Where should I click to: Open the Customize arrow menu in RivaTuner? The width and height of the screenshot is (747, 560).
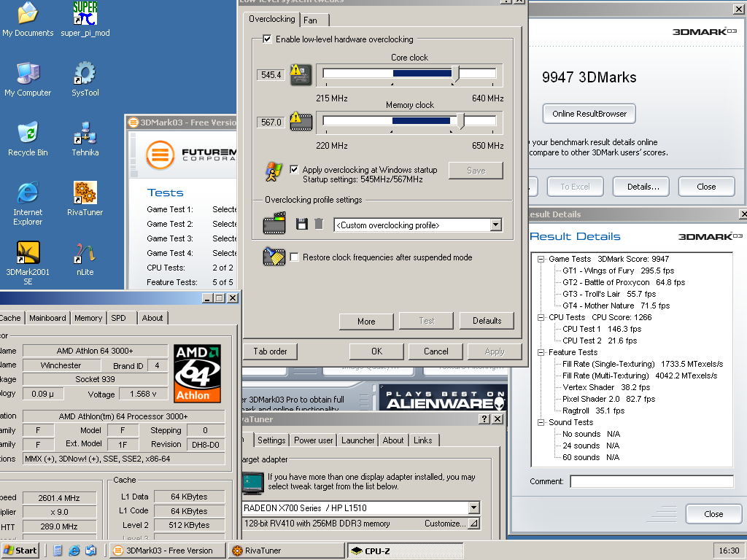(474, 524)
